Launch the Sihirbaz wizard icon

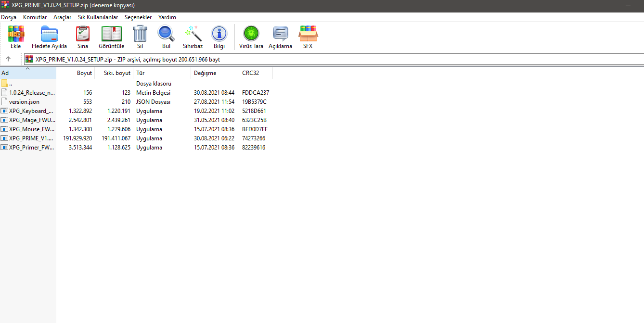[193, 34]
